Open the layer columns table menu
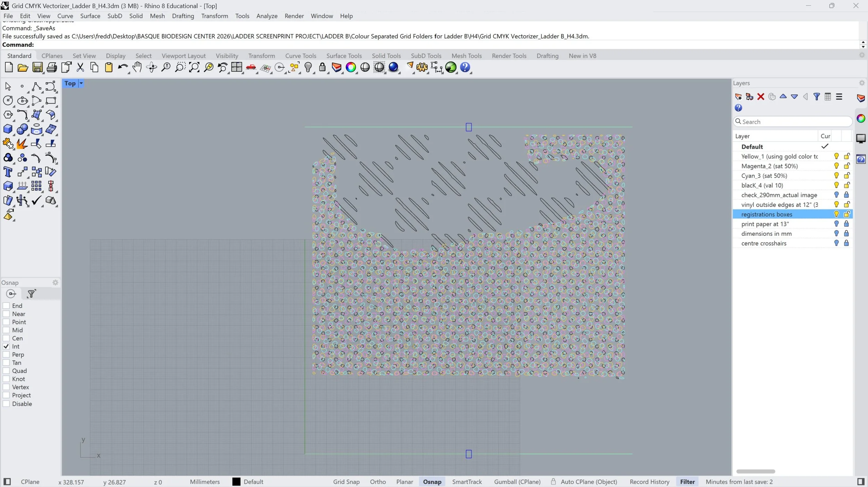868x487 pixels. click(x=828, y=97)
